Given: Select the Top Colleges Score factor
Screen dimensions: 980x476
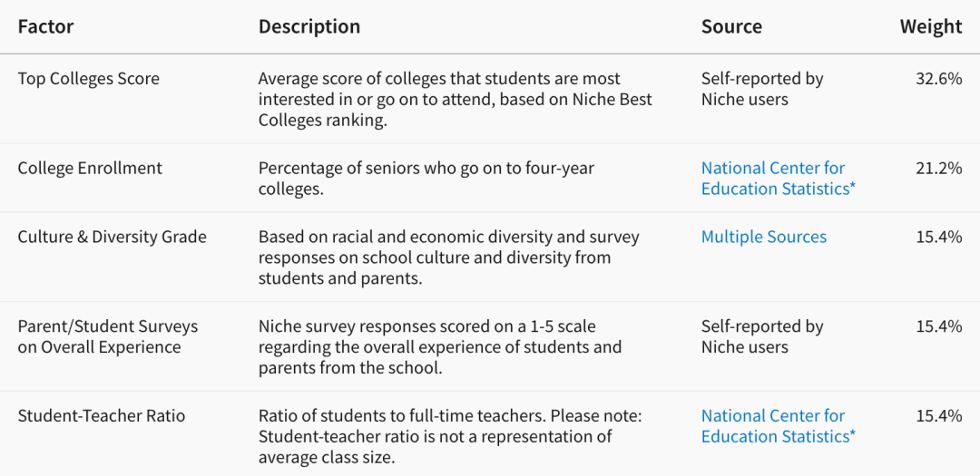Looking at the screenshot, I should click(88, 79).
